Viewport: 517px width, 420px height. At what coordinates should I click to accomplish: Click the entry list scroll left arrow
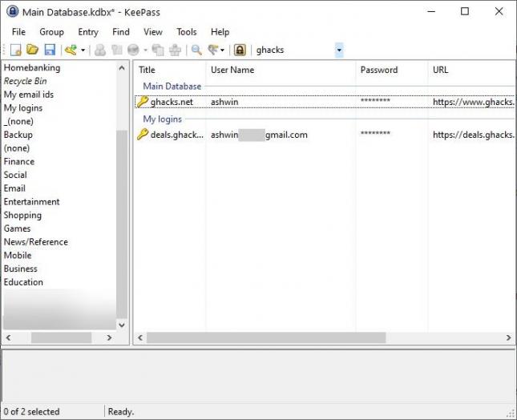(x=140, y=337)
